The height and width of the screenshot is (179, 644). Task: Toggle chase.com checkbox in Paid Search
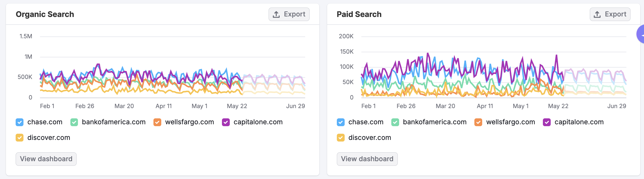pyautogui.click(x=341, y=122)
